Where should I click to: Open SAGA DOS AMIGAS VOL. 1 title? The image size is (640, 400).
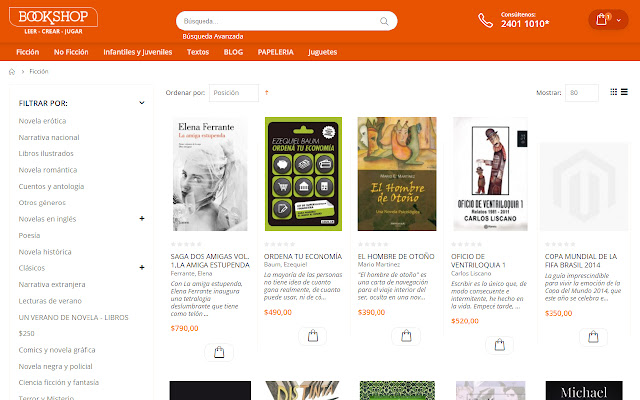coord(210,260)
